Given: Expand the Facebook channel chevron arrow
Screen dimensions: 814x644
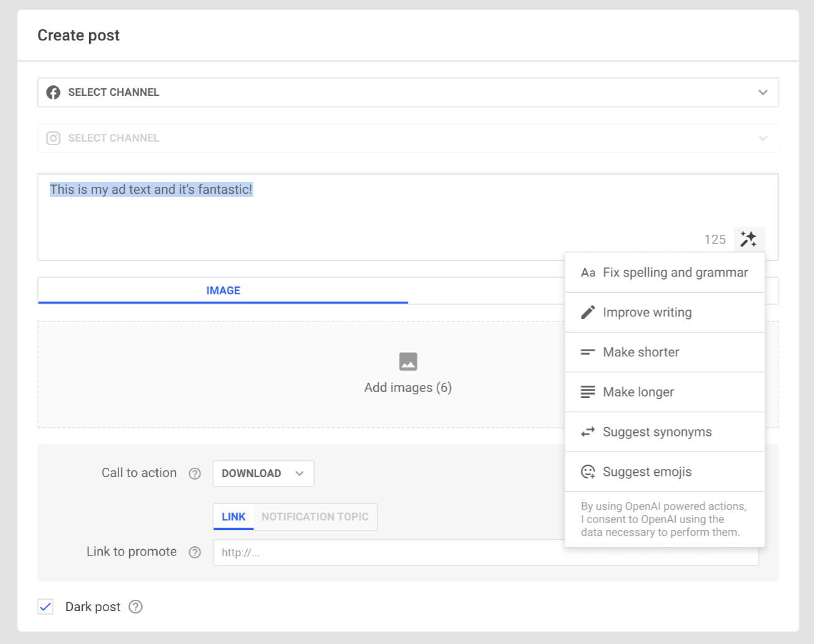Looking at the screenshot, I should tap(763, 92).
